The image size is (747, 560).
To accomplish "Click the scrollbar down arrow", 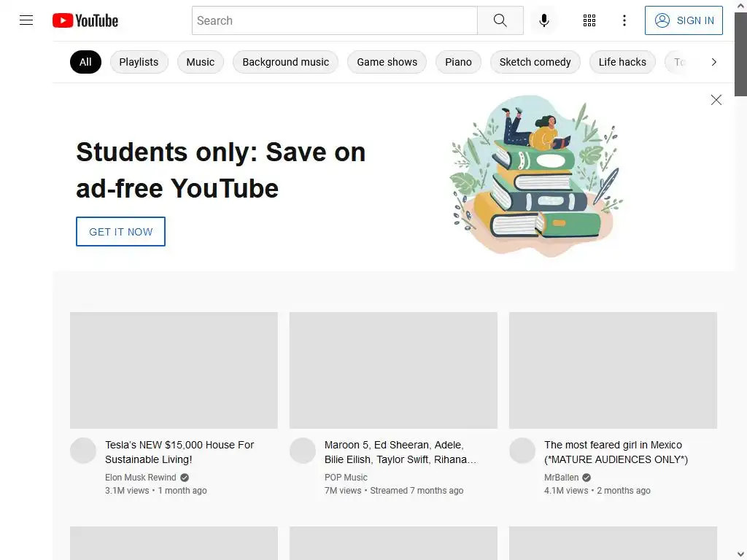I will click(x=740, y=555).
